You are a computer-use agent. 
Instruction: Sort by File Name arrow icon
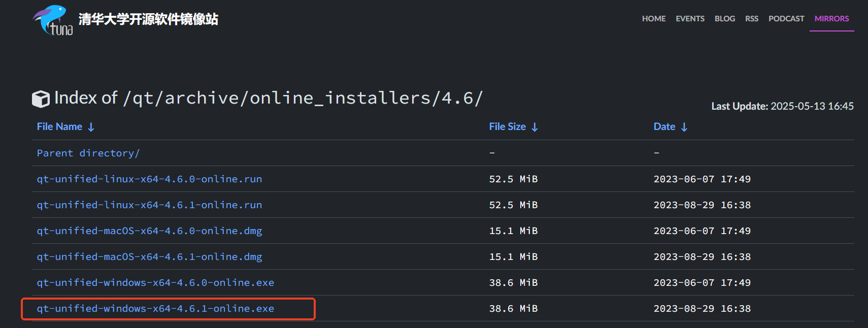(x=91, y=127)
